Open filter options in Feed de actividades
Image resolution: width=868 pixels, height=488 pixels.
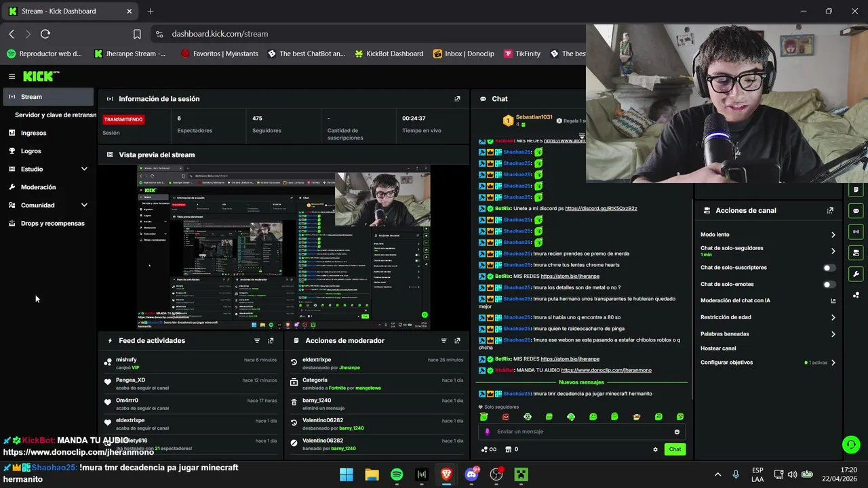(257, 341)
